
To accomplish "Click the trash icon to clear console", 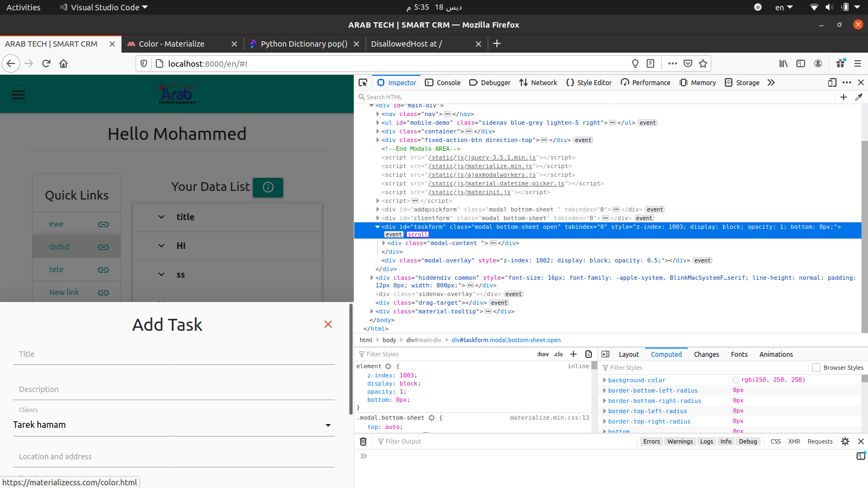I will [363, 441].
